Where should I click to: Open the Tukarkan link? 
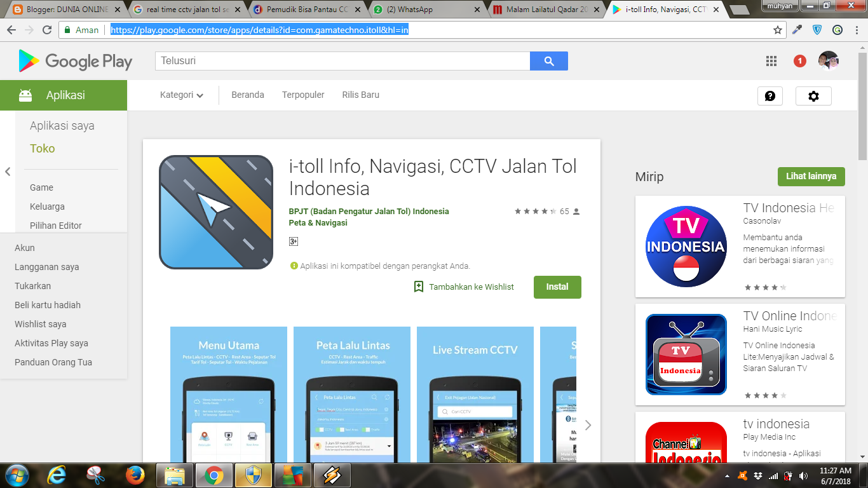[x=32, y=286]
